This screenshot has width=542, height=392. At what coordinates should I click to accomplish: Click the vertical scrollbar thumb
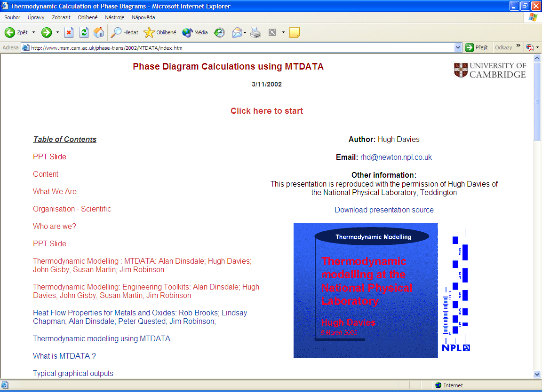[x=537, y=102]
